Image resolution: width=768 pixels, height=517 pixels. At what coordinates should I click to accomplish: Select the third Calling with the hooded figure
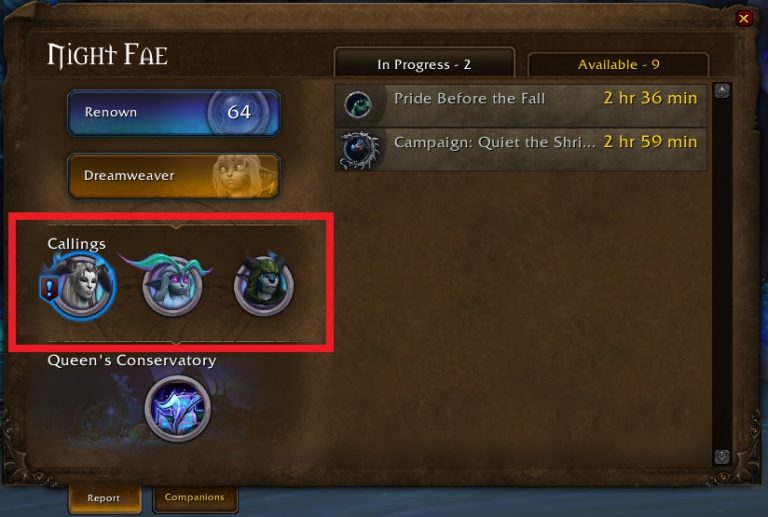264,286
